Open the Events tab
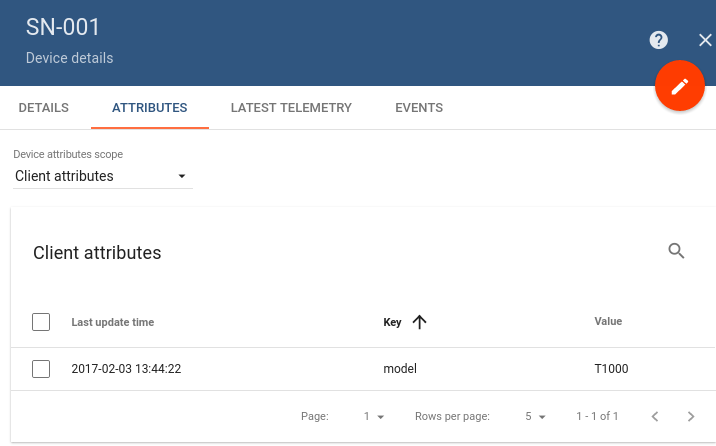The height and width of the screenshot is (446, 716). click(419, 108)
